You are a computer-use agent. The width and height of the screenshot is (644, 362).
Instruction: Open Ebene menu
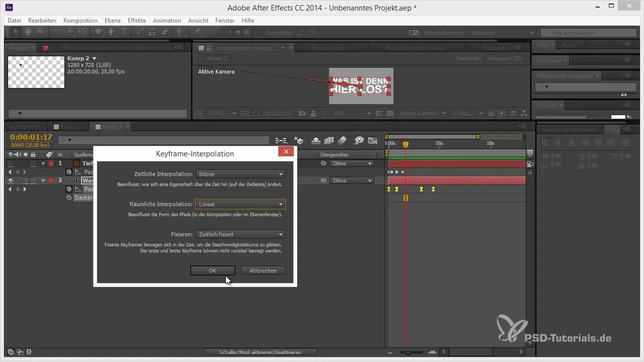(113, 21)
